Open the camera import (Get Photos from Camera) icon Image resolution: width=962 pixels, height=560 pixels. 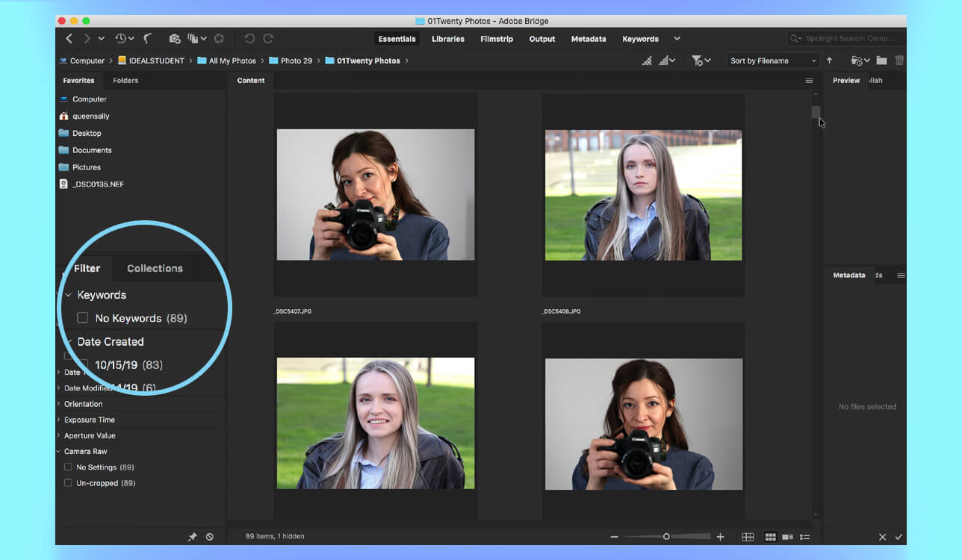coord(175,38)
